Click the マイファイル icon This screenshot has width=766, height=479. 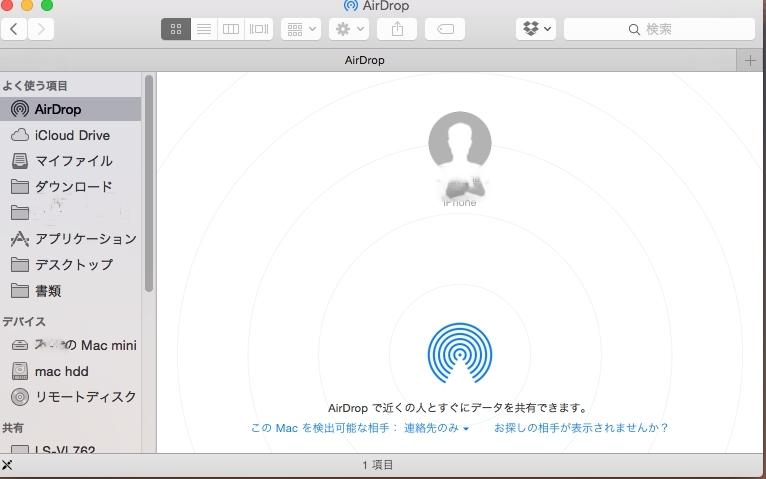(20, 161)
